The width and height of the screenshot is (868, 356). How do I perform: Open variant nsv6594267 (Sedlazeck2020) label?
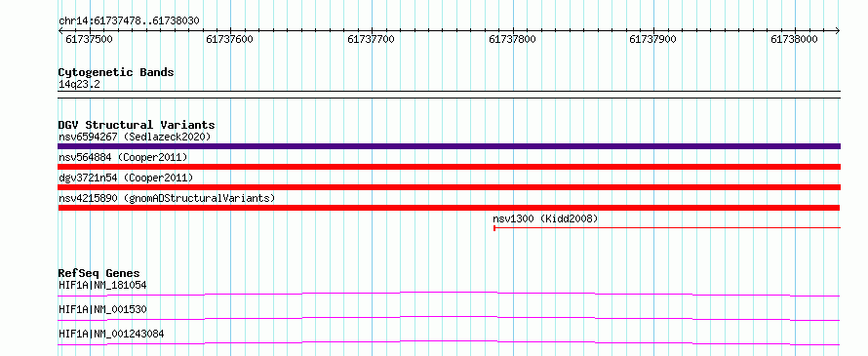pyautogui.click(x=135, y=137)
